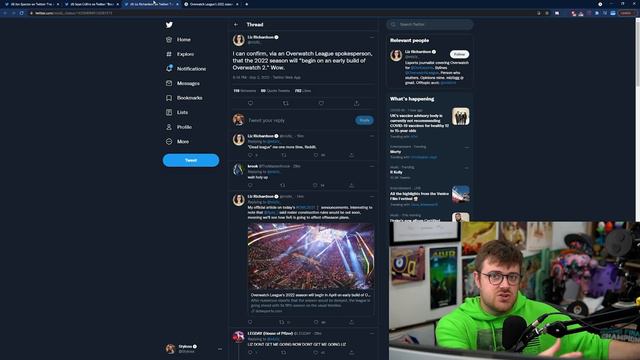The image size is (640, 360).
Task: Click the Reply button
Action: click(x=364, y=120)
